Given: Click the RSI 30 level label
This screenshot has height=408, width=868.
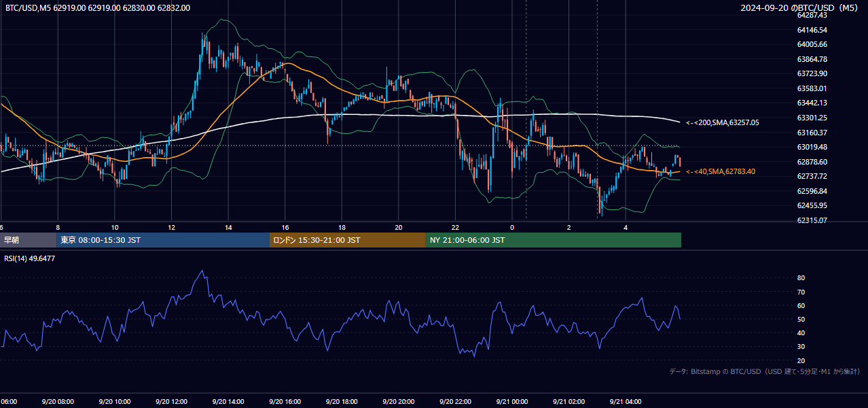Looking at the screenshot, I should [x=801, y=347].
